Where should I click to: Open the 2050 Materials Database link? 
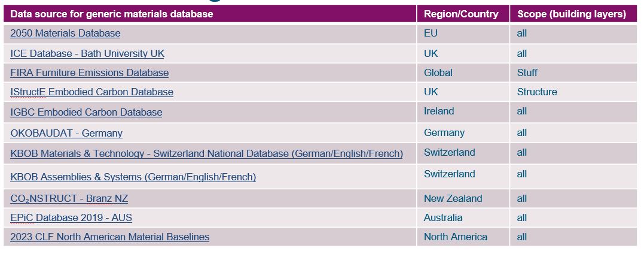[x=65, y=34]
